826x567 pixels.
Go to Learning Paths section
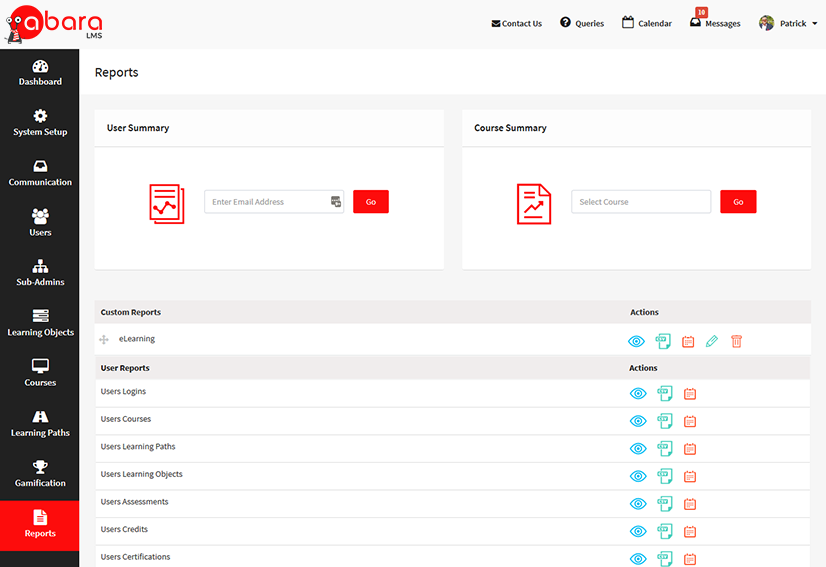tap(40, 424)
